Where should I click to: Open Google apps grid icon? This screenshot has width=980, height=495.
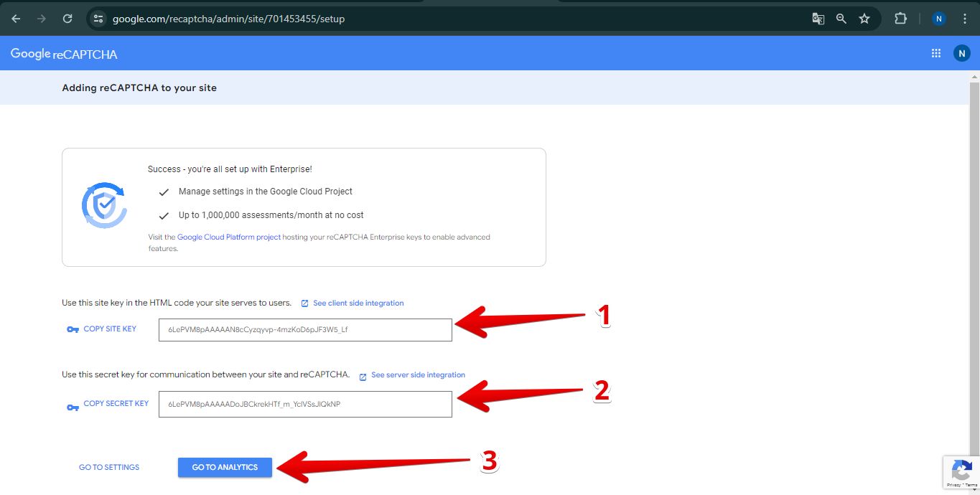935,53
